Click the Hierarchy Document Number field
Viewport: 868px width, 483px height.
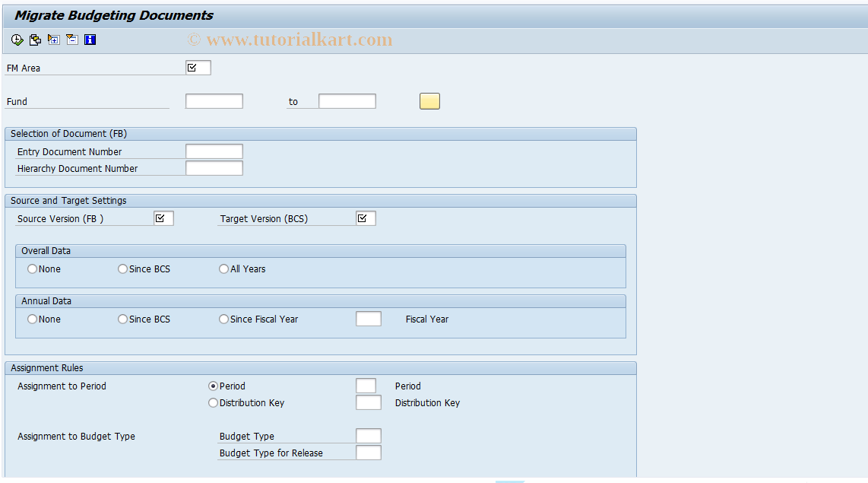(214, 168)
